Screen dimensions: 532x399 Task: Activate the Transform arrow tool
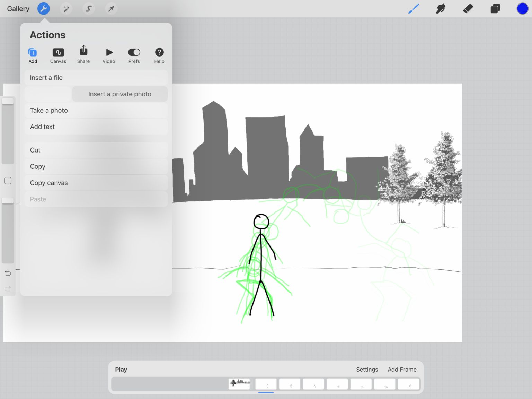pos(111,9)
